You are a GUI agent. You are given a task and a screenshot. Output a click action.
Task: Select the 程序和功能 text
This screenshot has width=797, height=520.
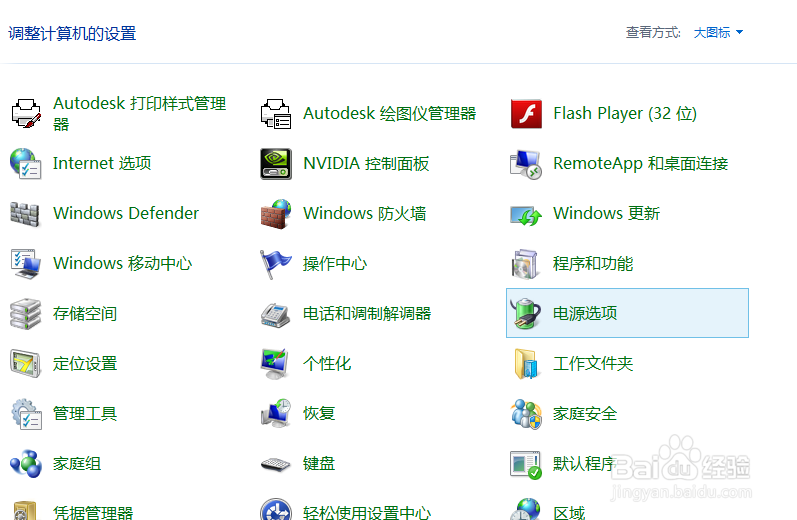tap(593, 263)
